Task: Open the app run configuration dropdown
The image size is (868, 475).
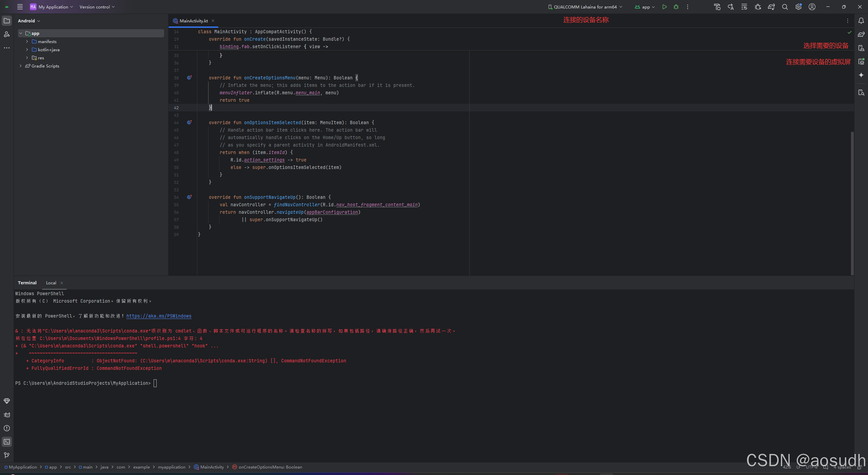Action: pyautogui.click(x=645, y=7)
